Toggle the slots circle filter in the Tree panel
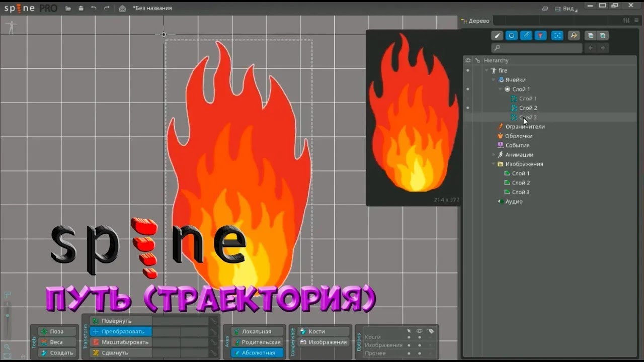The width and height of the screenshot is (644, 362). click(512, 35)
